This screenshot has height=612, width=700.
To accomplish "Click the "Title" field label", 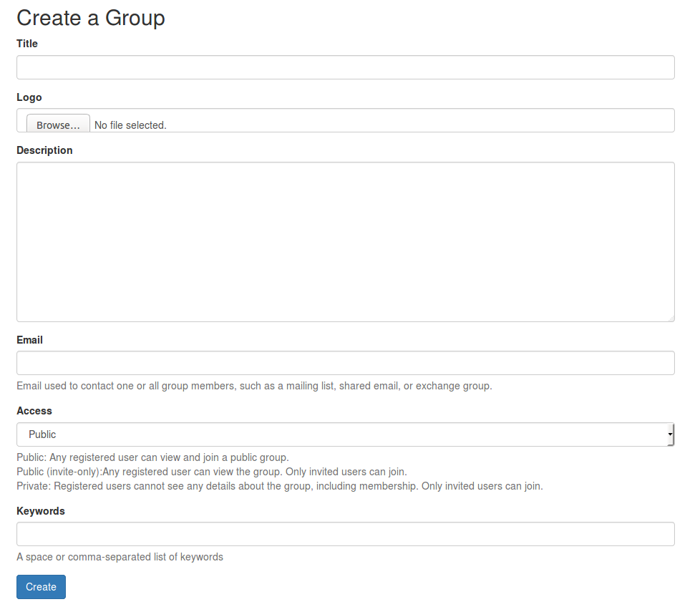I will [x=27, y=44].
